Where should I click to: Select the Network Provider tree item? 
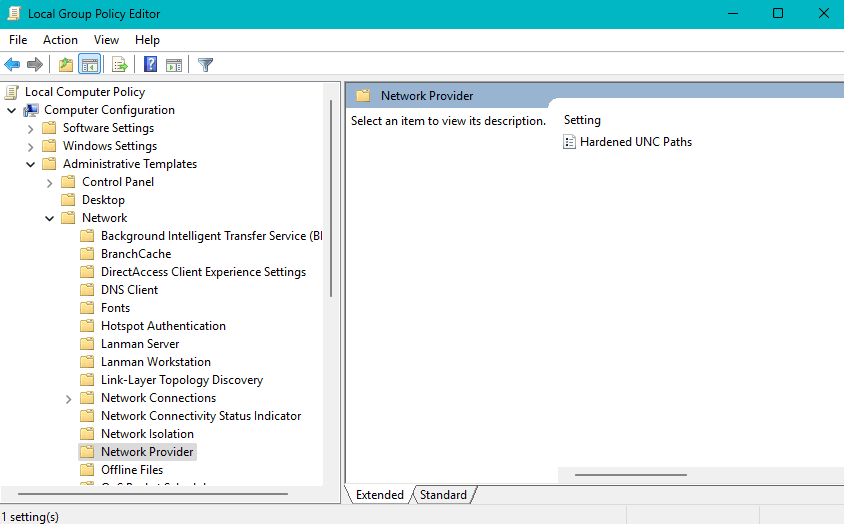[x=147, y=452]
